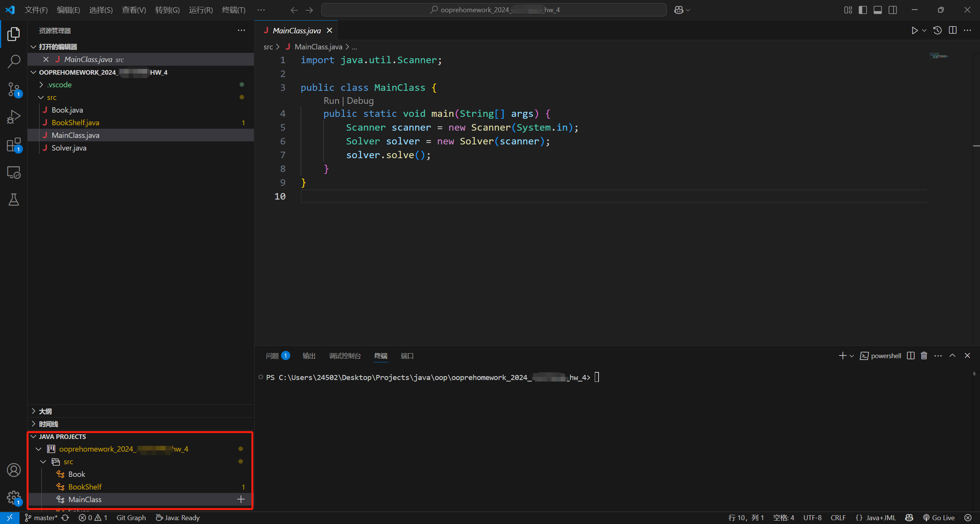This screenshot has width=980, height=524.
Task: Toggle the secondary sidebar visibility
Action: [893, 10]
